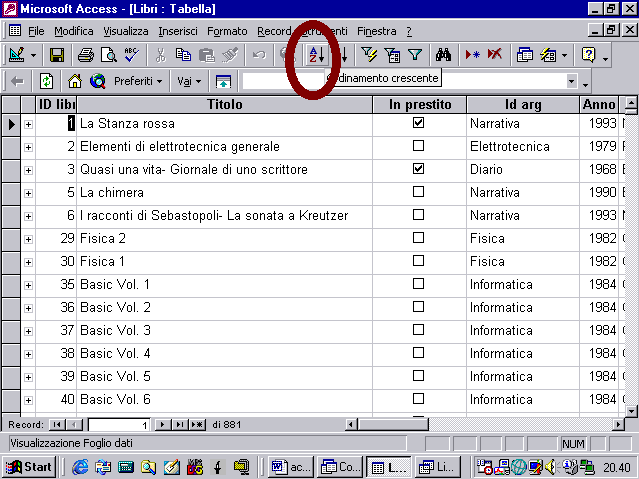Click the New Object icon
This screenshot has width=639, height=479.
(x=548, y=55)
